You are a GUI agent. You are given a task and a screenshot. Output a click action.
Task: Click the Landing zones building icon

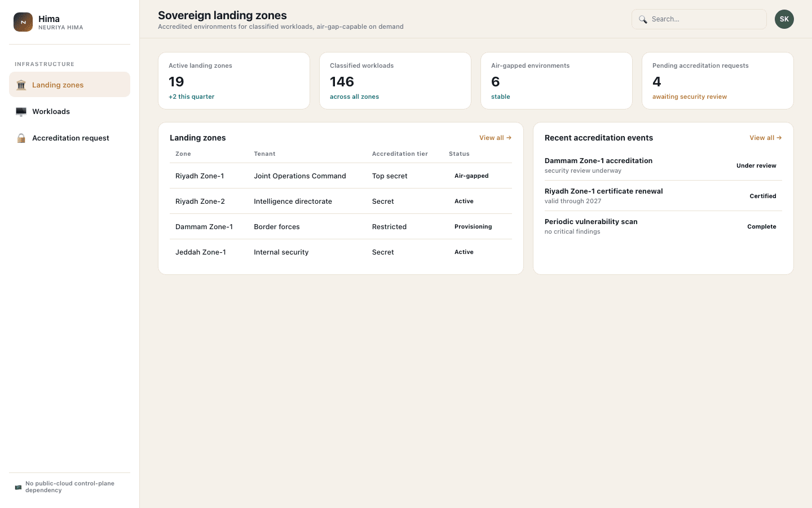point(21,85)
